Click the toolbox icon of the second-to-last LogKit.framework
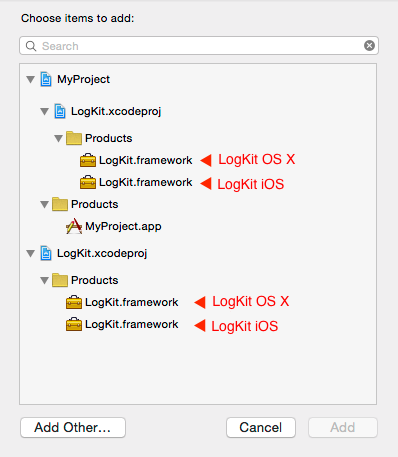Image resolution: width=398 pixels, height=457 pixels. pyautogui.click(x=74, y=302)
